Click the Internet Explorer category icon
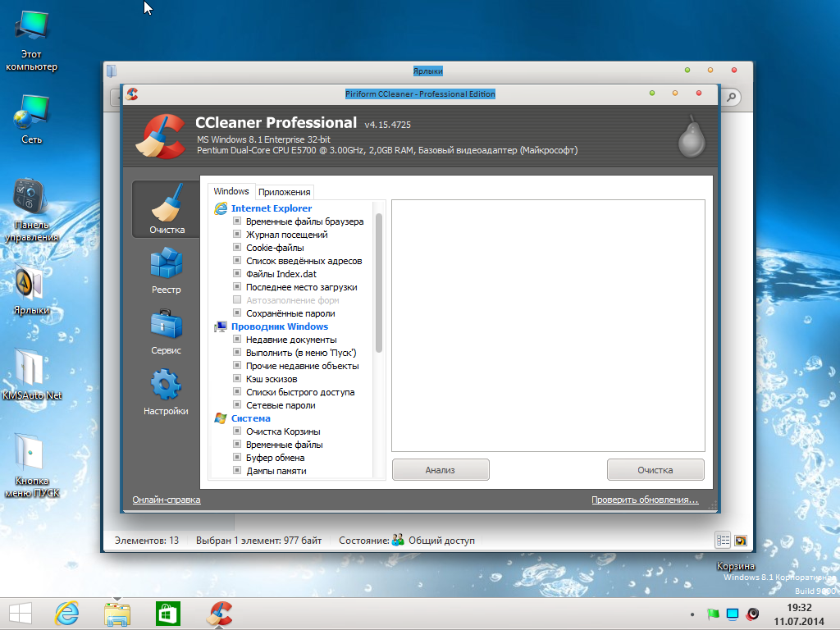 click(x=220, y=208)
